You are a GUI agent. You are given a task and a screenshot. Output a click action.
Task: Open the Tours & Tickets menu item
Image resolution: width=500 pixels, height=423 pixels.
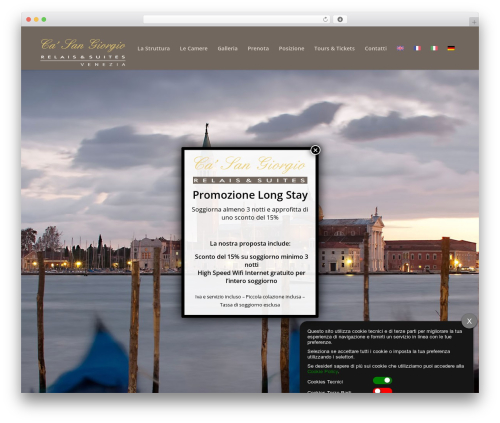tap(334, 49)
